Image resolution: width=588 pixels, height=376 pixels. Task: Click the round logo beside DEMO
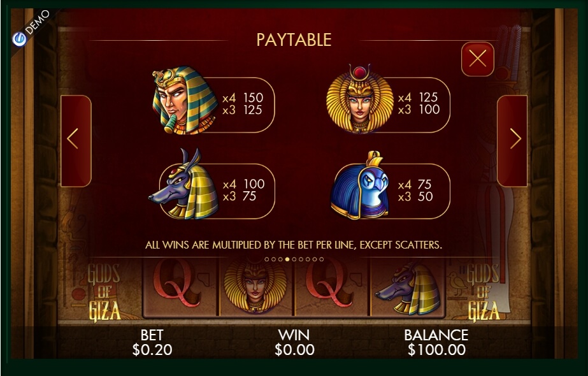(x=19, y=39)
